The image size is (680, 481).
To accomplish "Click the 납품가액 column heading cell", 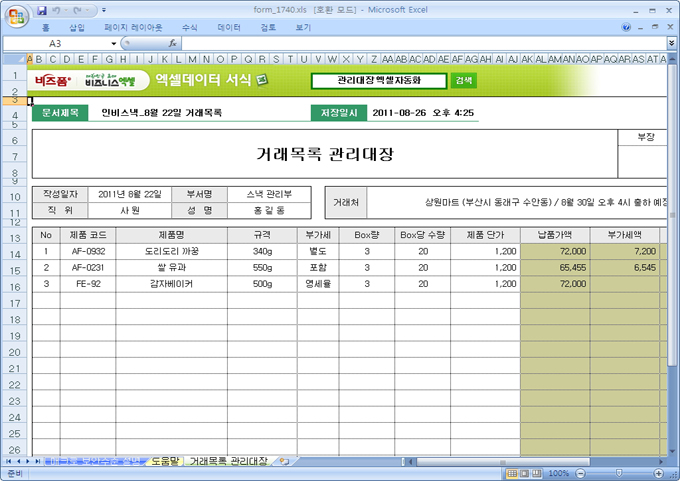I will click(555, 235).
